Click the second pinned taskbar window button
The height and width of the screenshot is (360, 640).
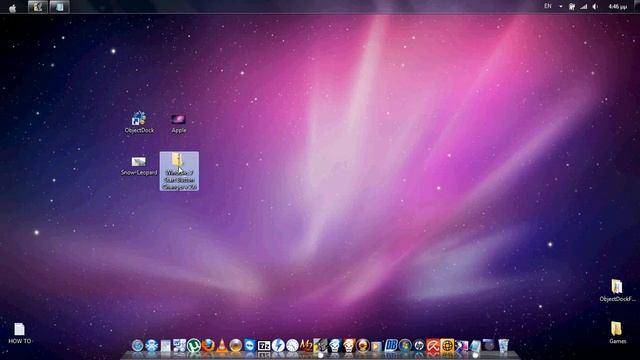[59, 7]
